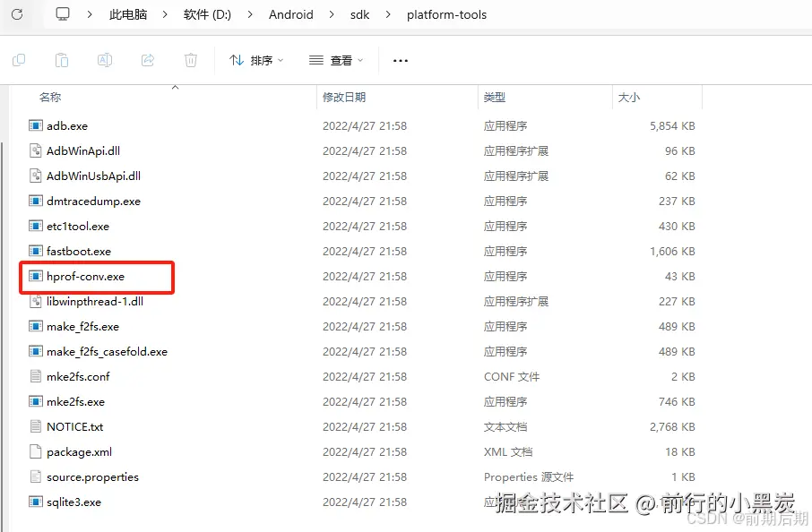Select the Paste icon
Image resolution: width=812 pixels, height=532 pixels.
61,60
